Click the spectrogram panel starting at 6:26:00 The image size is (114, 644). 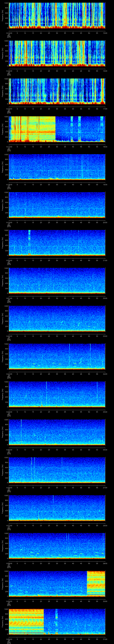tap(57, 470)
